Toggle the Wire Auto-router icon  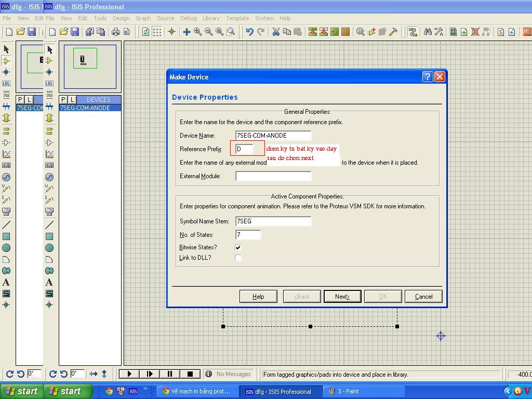pyautogui.click(x=413, y=32)
